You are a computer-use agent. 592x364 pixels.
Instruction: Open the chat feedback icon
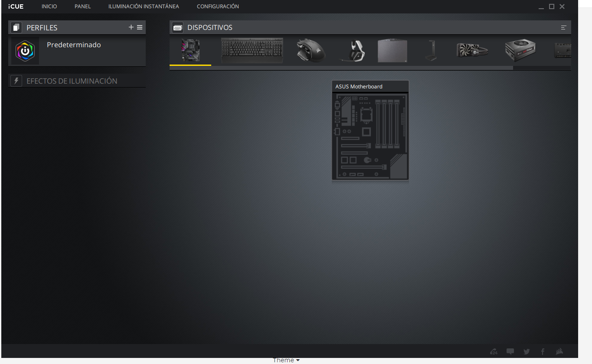point(510,351)
